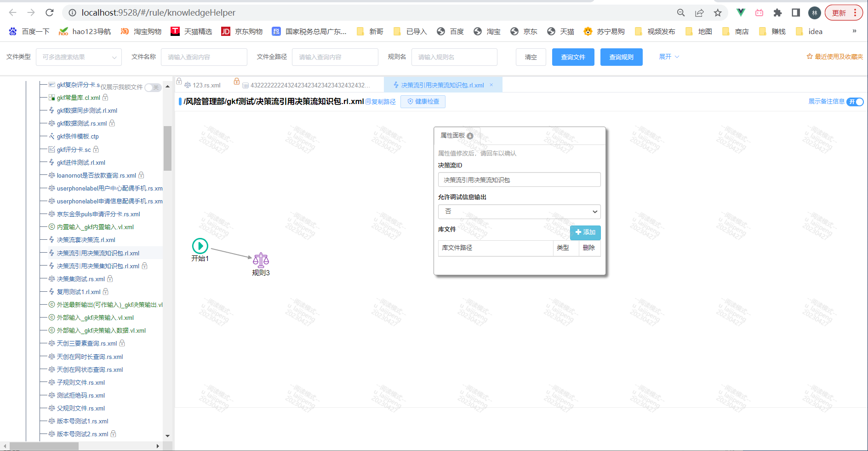The image size is (868, 451).
Task: Edit the 决策流ID input field
Action: tap(519, 179)
